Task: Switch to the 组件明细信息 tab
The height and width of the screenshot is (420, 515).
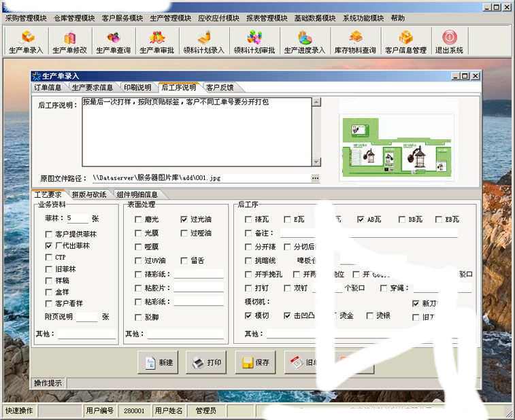Action: [137, 194]
